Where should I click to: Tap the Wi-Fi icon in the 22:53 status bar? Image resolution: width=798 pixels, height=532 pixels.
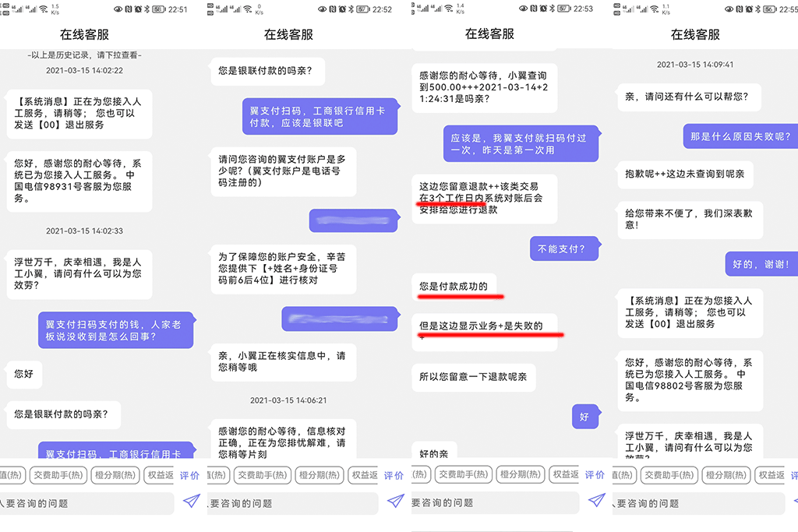448,8
